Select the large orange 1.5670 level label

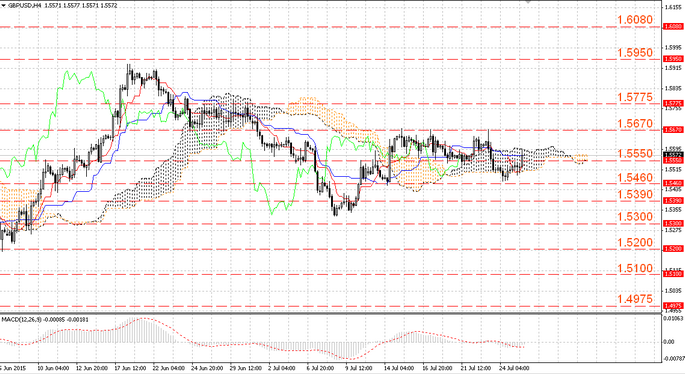click(635, 124)
